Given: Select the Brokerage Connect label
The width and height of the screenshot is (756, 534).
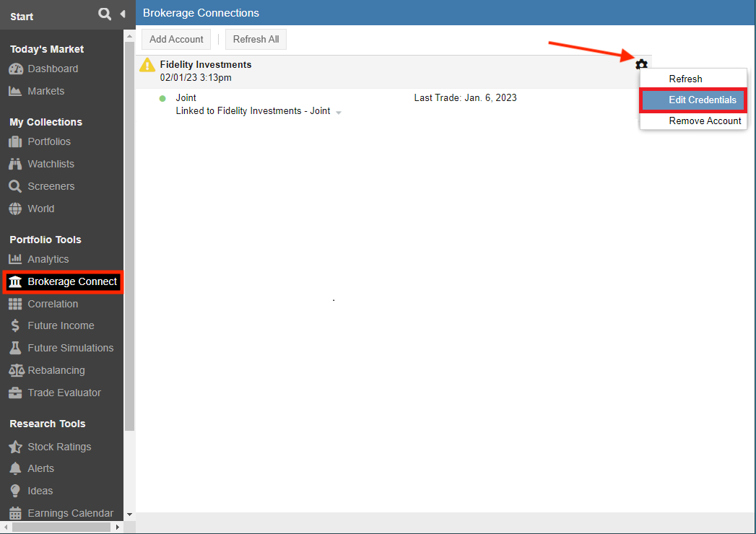Looking at the screenshot, I should tap(72, 281).
